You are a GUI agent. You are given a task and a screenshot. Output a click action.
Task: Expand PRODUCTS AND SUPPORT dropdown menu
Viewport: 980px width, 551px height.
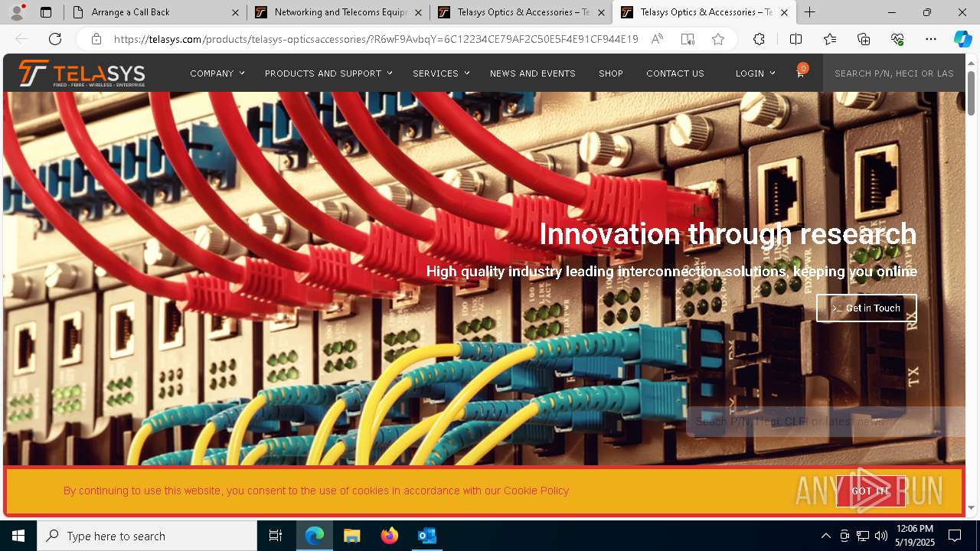[328, 73]
